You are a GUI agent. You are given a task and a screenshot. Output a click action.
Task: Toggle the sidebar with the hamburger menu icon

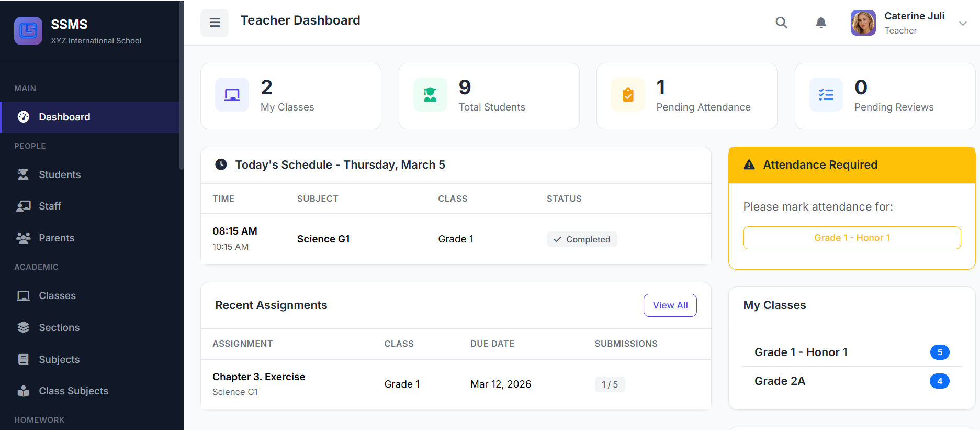(x=215, y=23)
